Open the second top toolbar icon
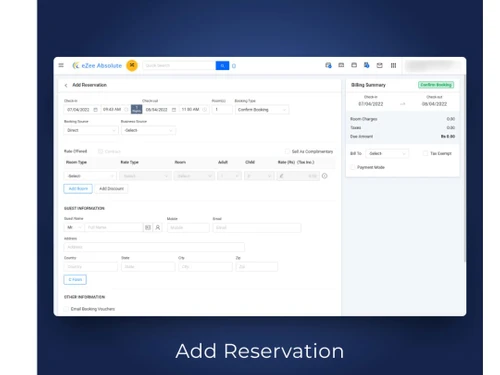This screenshot has height=375, width=500. (341, 65)
